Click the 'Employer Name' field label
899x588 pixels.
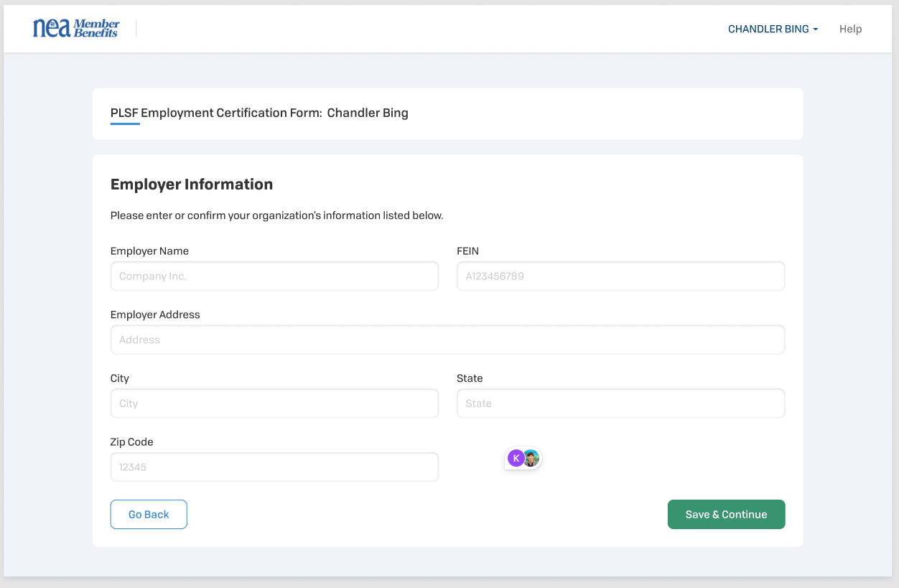click(x=149, y=251)
